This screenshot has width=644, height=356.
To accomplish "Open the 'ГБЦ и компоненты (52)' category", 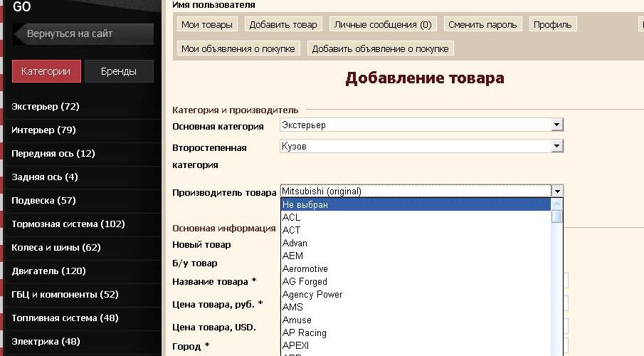I will 65,294.
